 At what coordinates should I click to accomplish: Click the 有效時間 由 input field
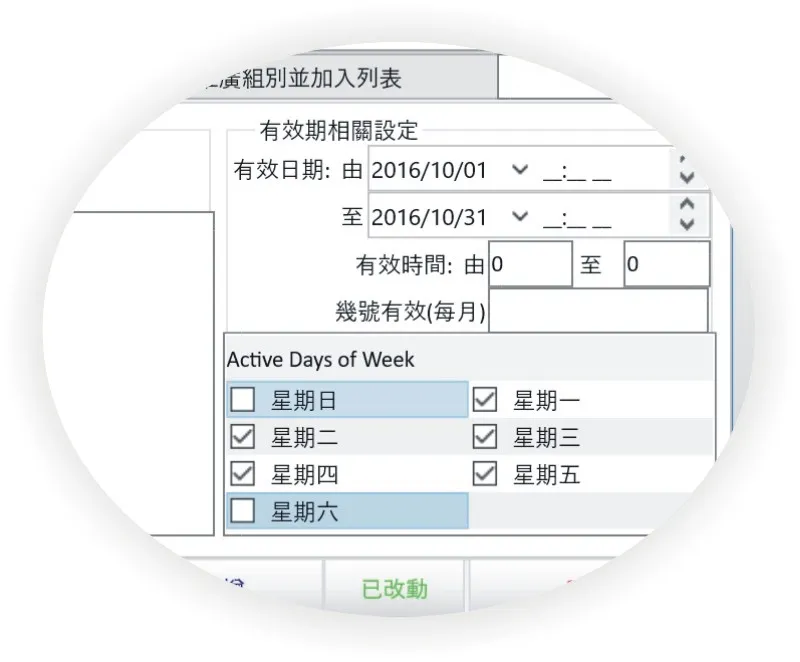pos(531,264)
